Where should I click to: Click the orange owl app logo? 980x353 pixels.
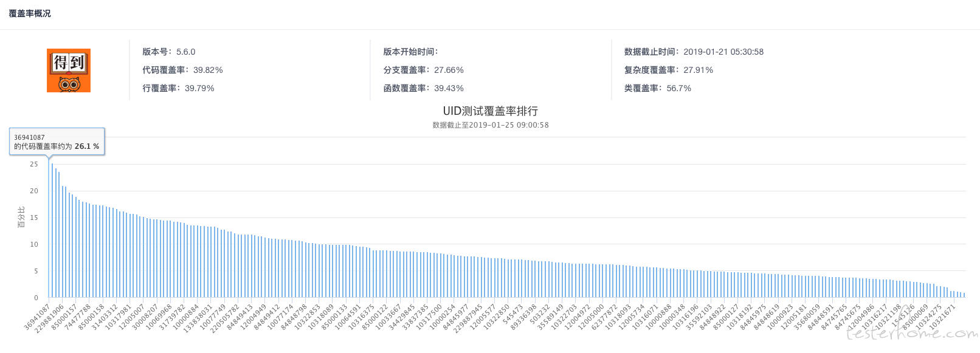pos(69,70)
